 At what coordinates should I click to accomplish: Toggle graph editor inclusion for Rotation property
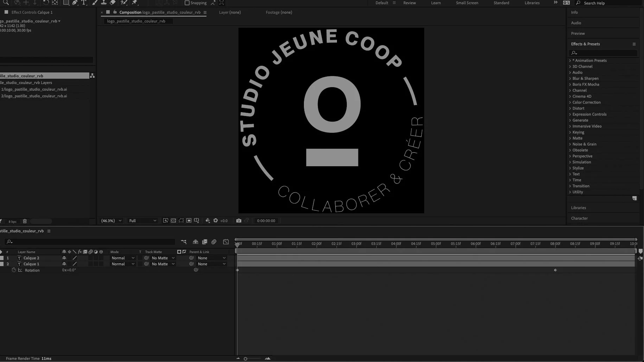20,270
